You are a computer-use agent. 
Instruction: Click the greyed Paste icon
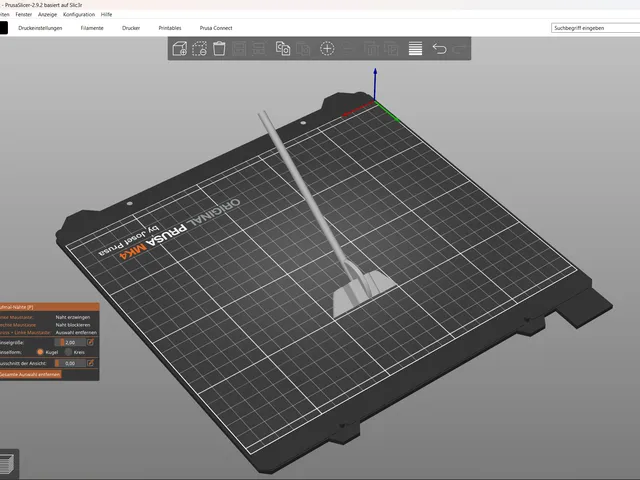pos(303,49)
